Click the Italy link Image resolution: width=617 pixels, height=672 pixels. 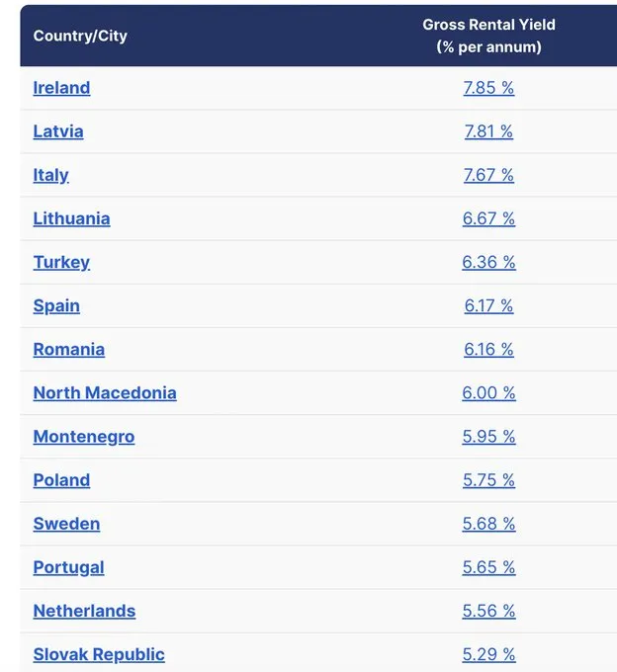(x=51, y=175)
